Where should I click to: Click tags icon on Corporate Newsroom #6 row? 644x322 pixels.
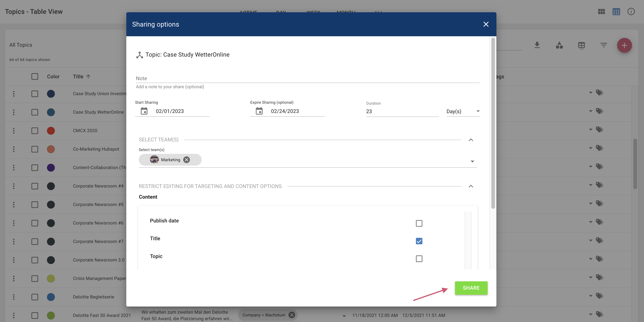pos(600,222)
